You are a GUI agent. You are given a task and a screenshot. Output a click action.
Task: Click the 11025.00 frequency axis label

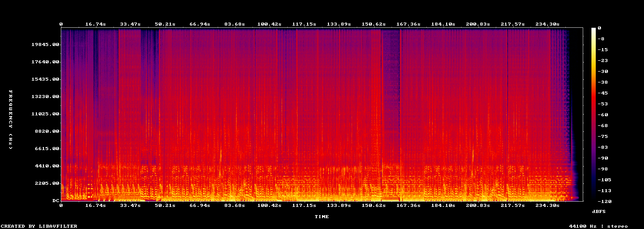pos(45,114)
